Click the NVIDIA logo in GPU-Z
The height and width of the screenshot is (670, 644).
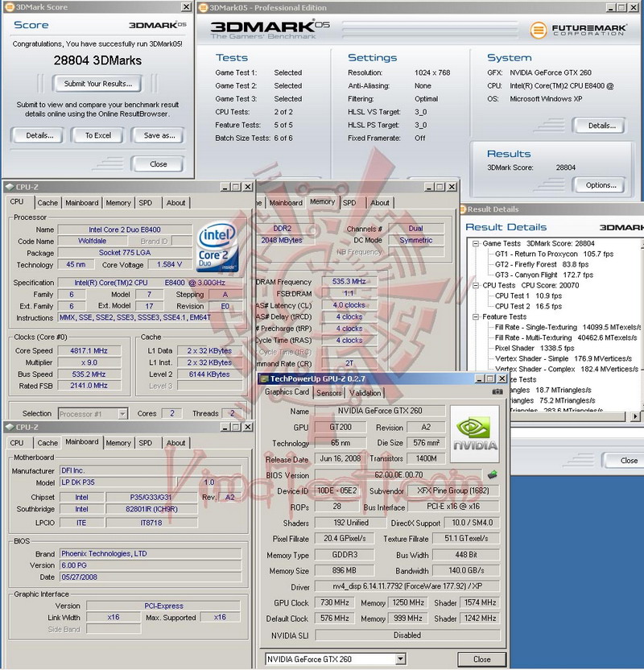pyautogui.click(x=474, y=434)
